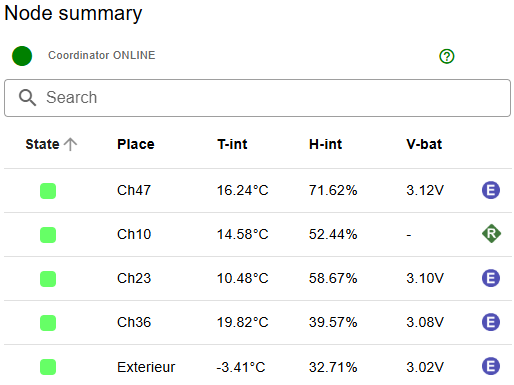514x385 pixels.
Task: Click the 3.10V battery value
Action: (x=425, y=278)
